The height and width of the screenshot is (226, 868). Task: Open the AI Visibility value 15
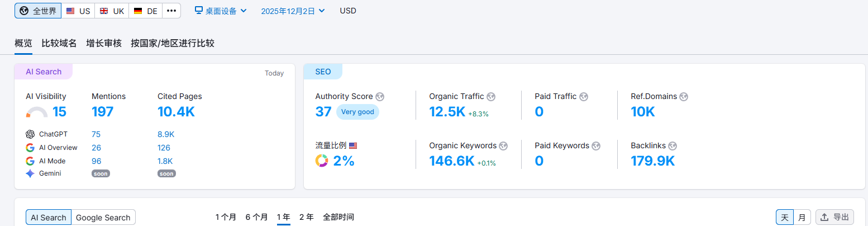point(59,112)
